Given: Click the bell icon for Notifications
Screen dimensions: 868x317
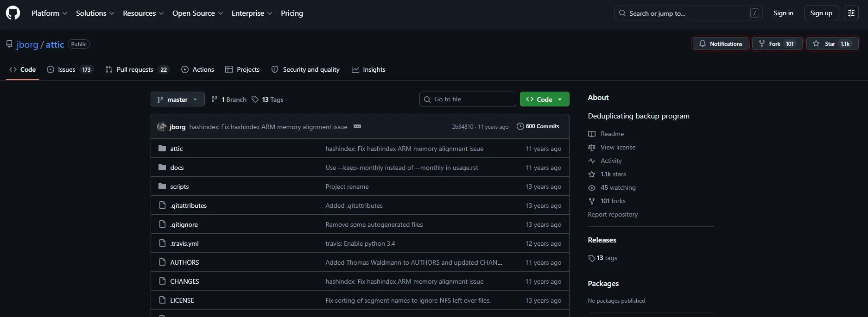Looking at the screenshot, I should [x=703, y=44].
